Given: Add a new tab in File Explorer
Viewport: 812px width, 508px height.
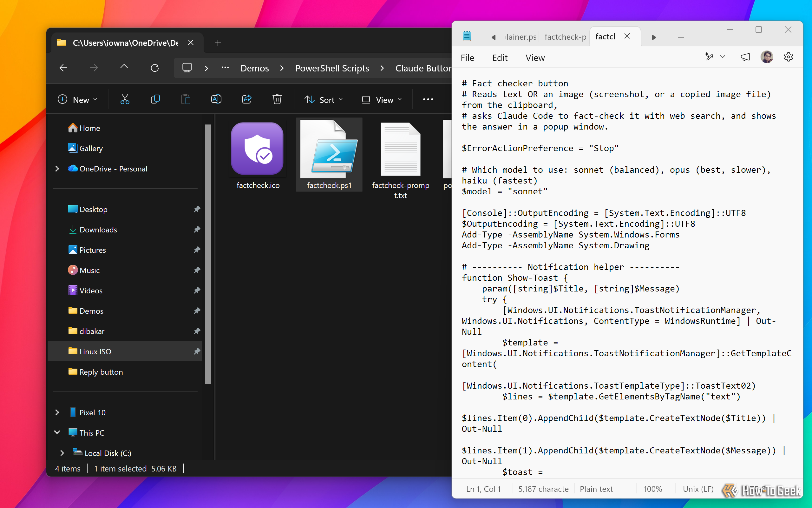Looking at the screenshot, I should point(218,43).
